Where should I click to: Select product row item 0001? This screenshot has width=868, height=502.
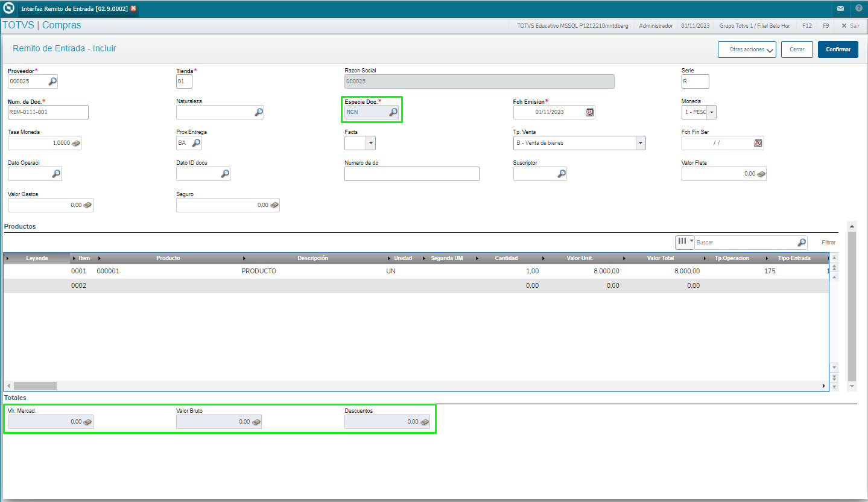click(x=416, y=271)
